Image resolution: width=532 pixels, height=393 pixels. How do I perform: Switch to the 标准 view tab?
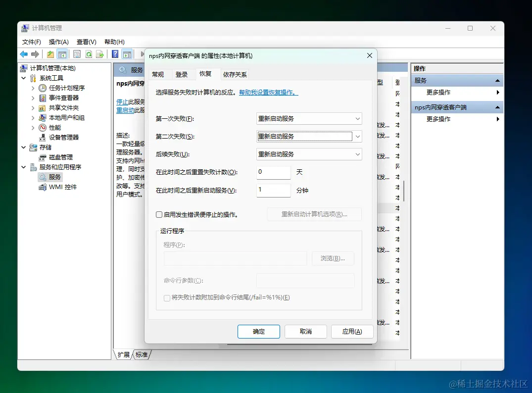[x=142, y=355]
